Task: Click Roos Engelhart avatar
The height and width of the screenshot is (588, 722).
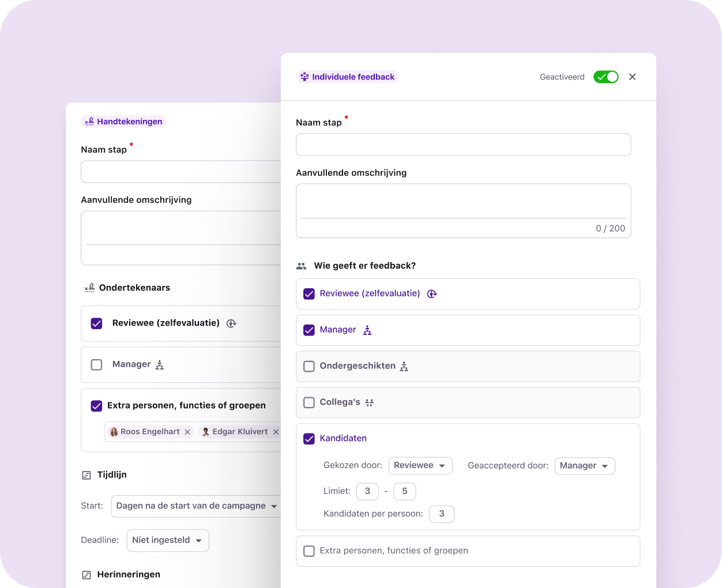Action: coord(114,432)
